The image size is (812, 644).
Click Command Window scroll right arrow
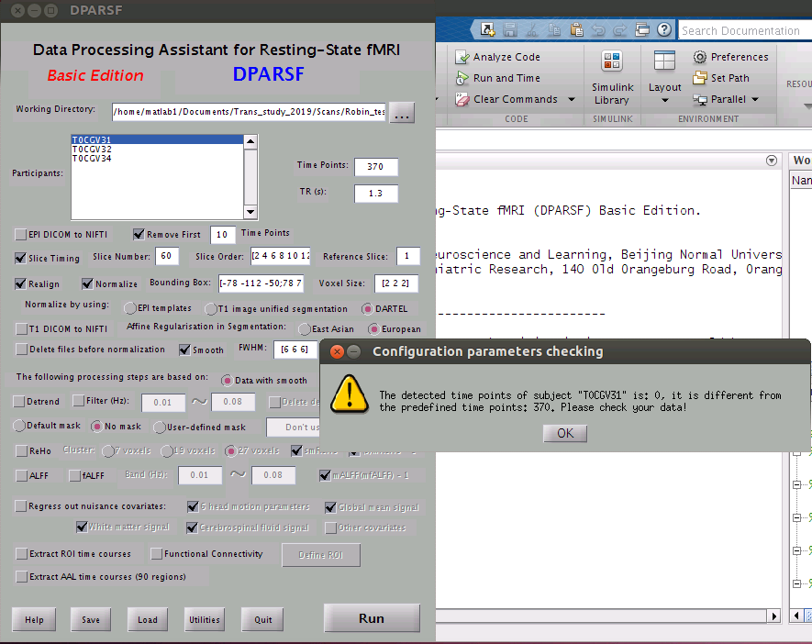click(774, 616)
